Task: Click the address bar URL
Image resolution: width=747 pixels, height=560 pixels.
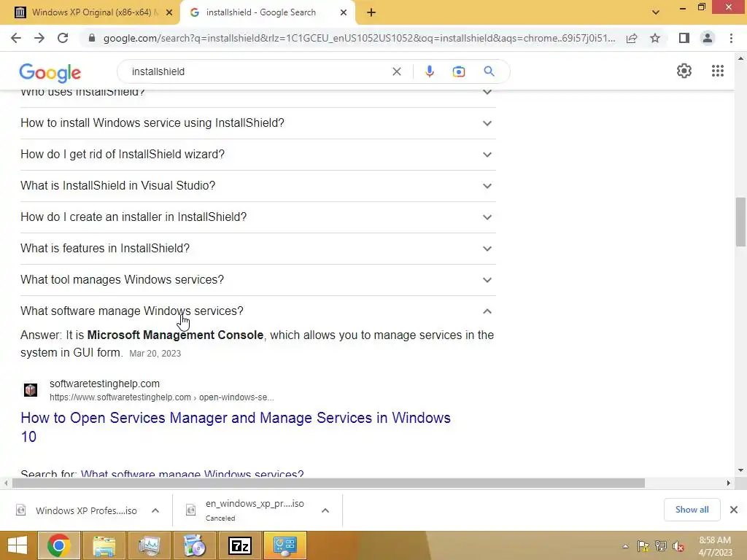Action: (359, 38)
